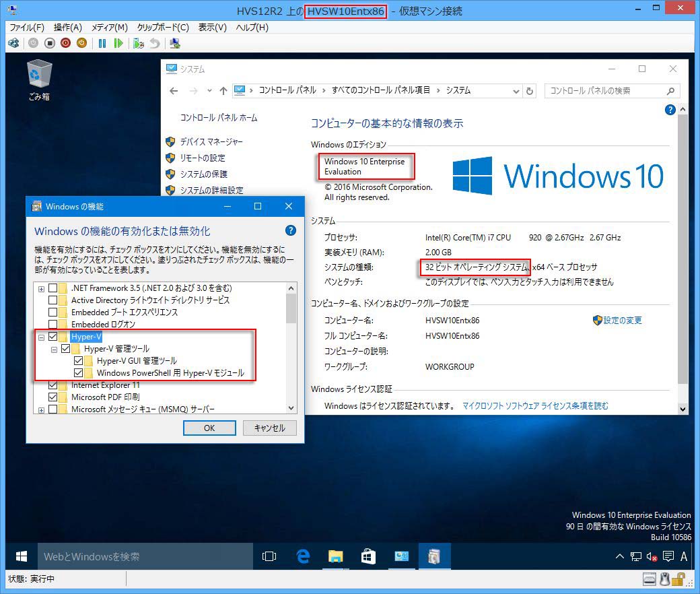Click the red Shut Down toolbar icon
Image resolution: width=700 pixels, height=594 pixels.
click(x=66, y=43)
